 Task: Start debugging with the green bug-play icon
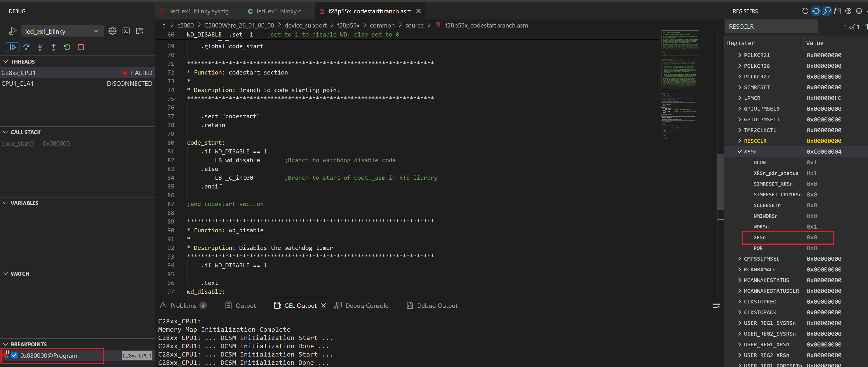[x=12, y=31]
